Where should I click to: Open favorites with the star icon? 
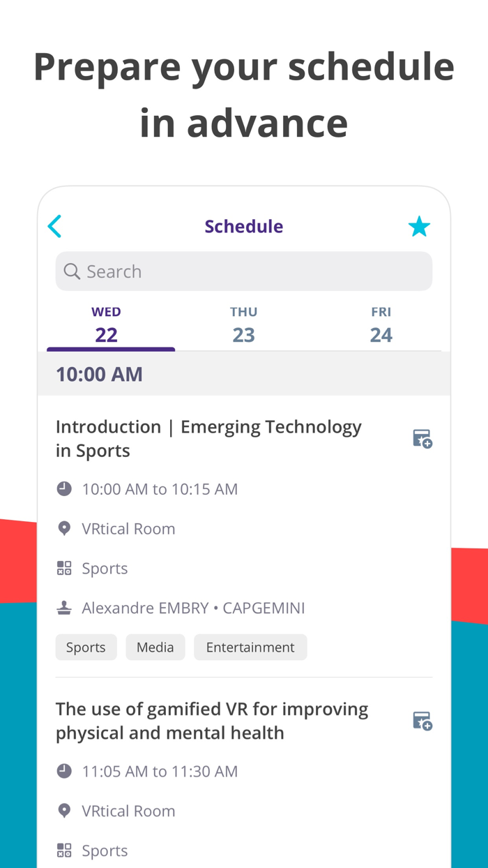pyautogui.click(x=419, y=226)
